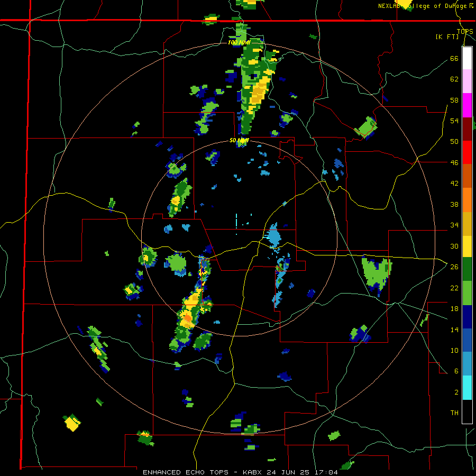Click the dark red maroon legend swatch
476x476 pixels.
(x=467, y=129)
